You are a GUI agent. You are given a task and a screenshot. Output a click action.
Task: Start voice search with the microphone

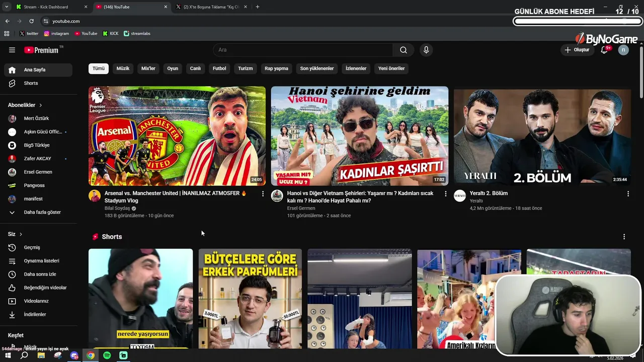click(x=426, y=50)
